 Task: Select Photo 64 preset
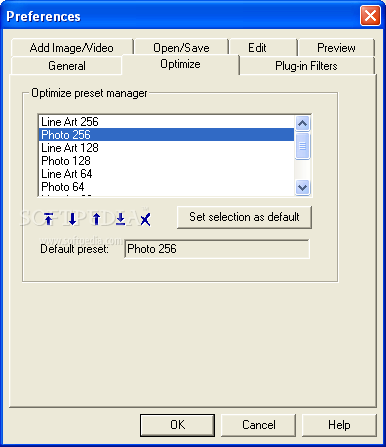[x=166, y=187]
